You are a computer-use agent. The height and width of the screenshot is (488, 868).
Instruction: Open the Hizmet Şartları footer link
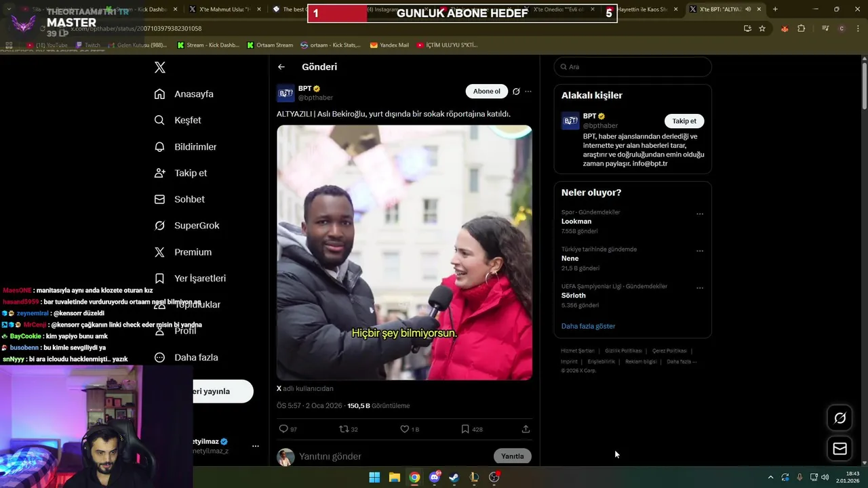click(x=577, y=351)
